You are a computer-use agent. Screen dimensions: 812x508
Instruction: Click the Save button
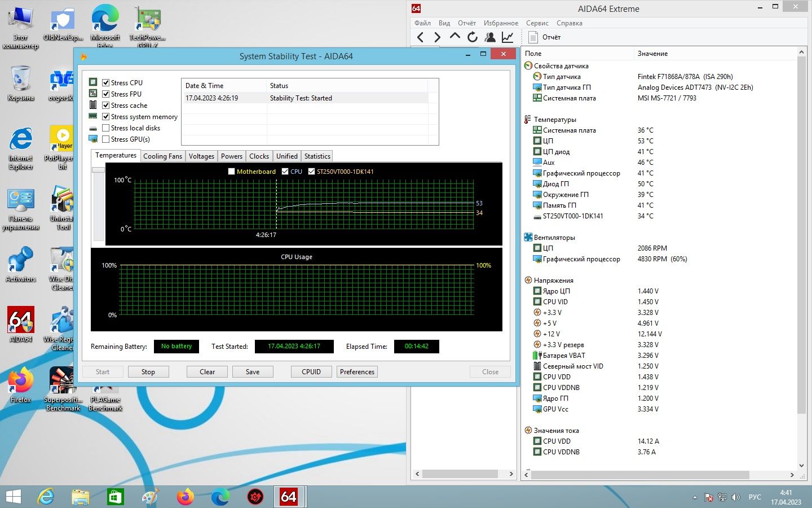click(253, 372)
